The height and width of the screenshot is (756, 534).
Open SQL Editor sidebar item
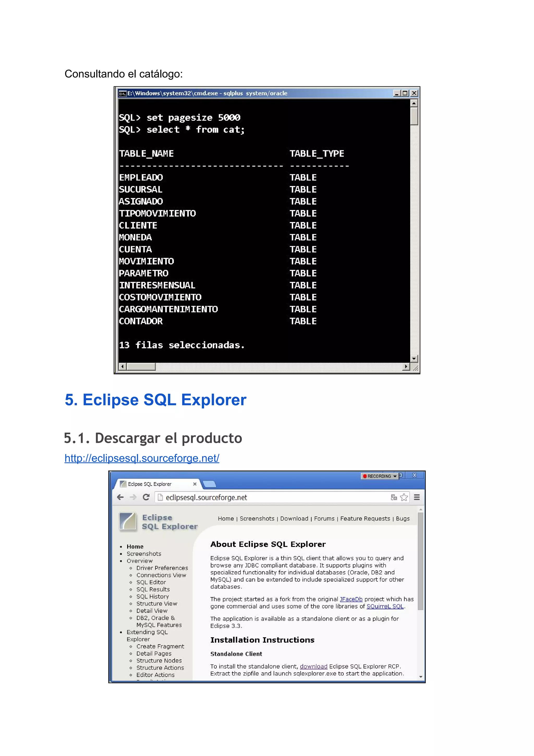[x=151, y=582]
